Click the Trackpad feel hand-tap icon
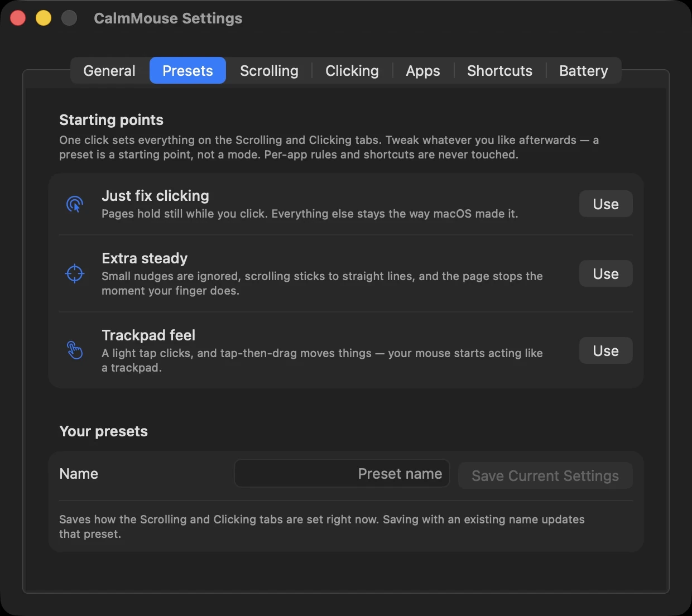 pyautogui.click(x=75, y=350)
